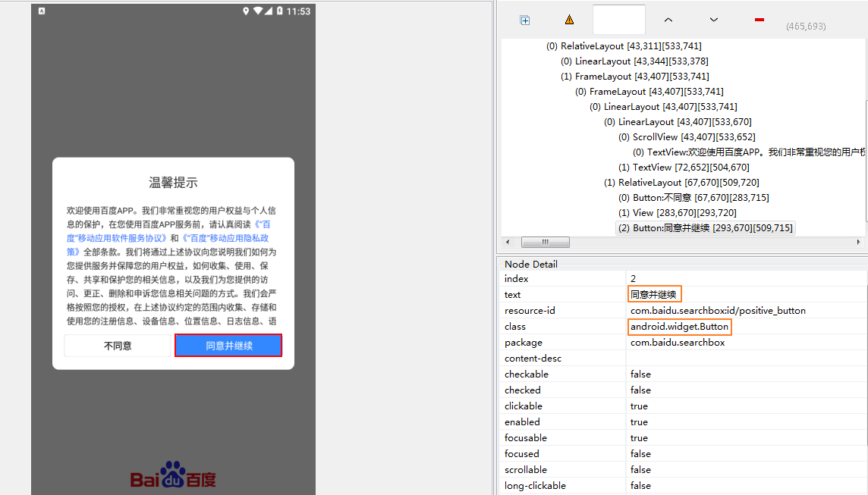Click the down arrow in the toolbar
The width and height of the screenshot is (868, 495).
[x=713, y=20]
